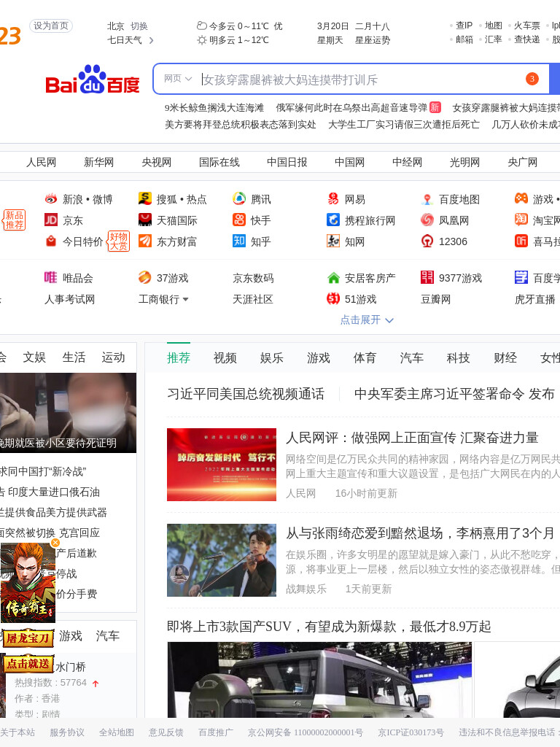
Task: Expand the 七日天气 forecast arrow
Action: [x=152, y=41]
